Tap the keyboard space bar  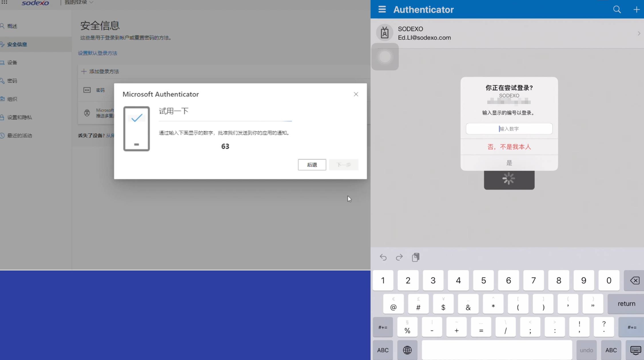point(497,350)
